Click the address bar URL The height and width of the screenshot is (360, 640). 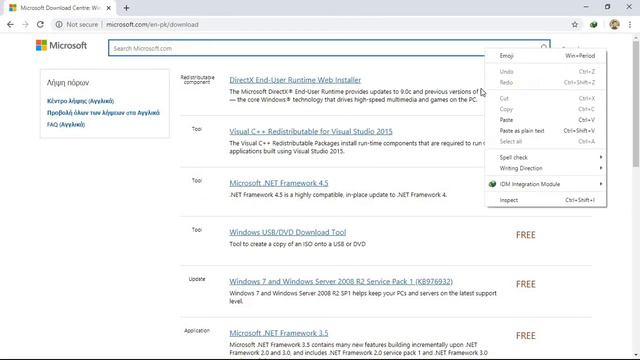pyautogui.click(x=152, y=24)
